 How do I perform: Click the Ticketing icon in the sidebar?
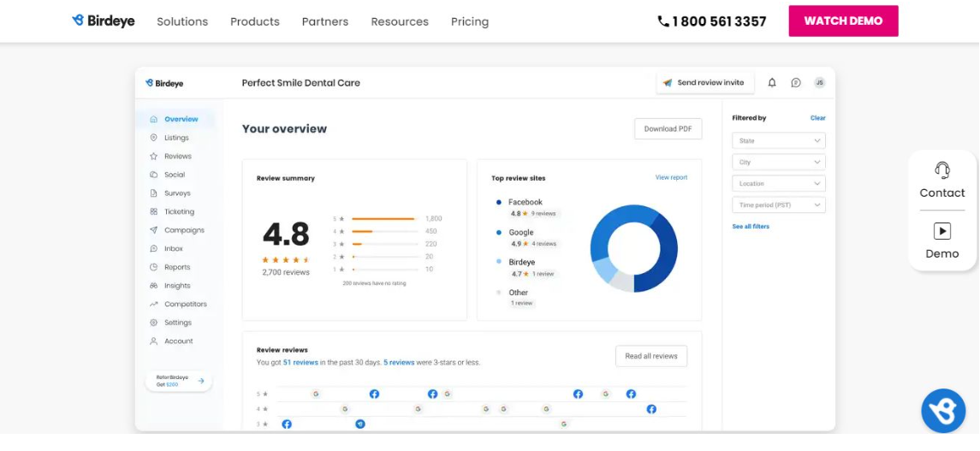tap(154, 211)
